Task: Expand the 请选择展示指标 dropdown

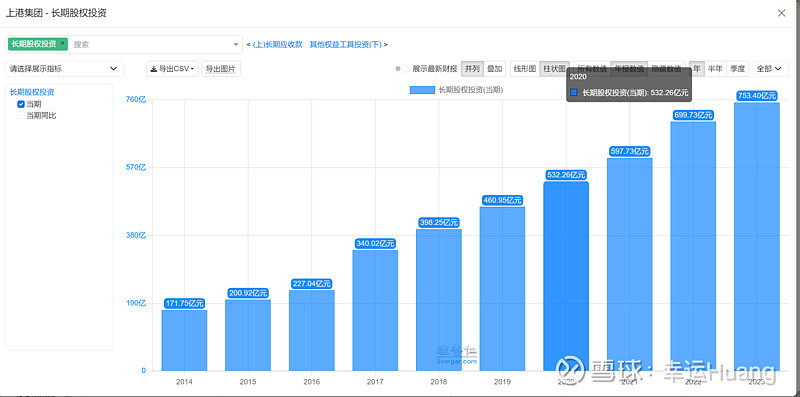Action: (x=64, y=68)
